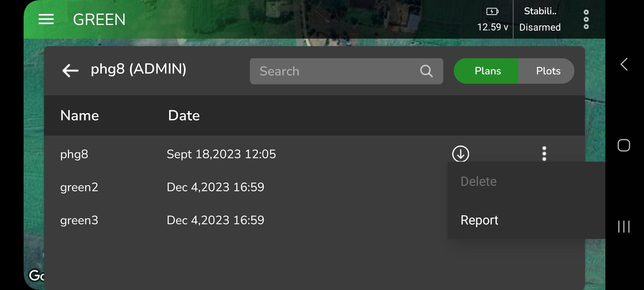Open the Stabilize flight mode status
Viewport: 644px width, 290px height.
click(x=540, y=11)
